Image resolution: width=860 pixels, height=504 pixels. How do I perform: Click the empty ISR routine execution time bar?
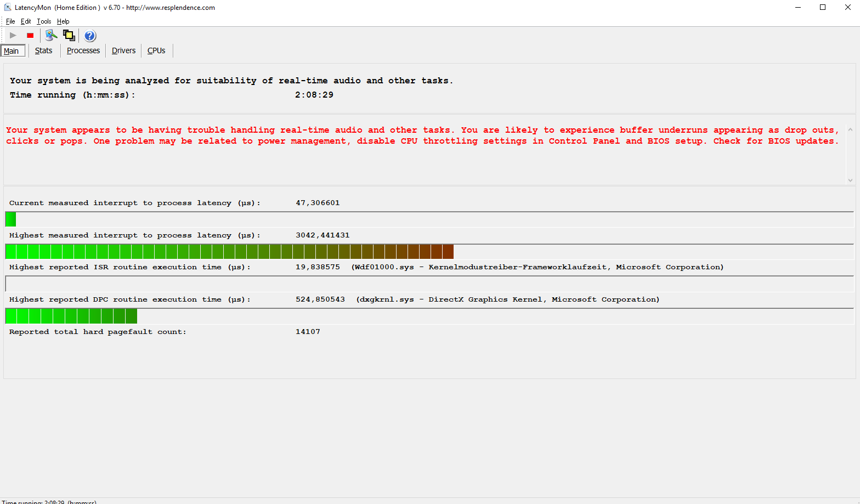[x=429, y=284]
